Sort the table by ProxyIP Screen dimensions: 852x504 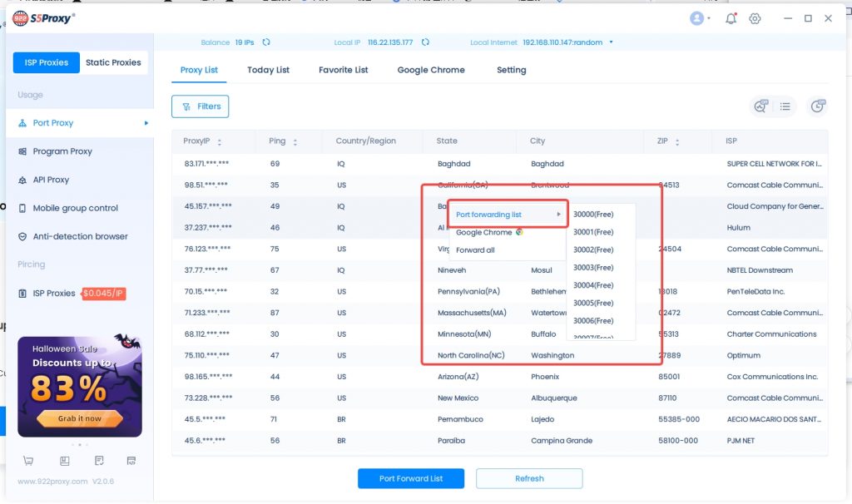[x=220, y=141]
